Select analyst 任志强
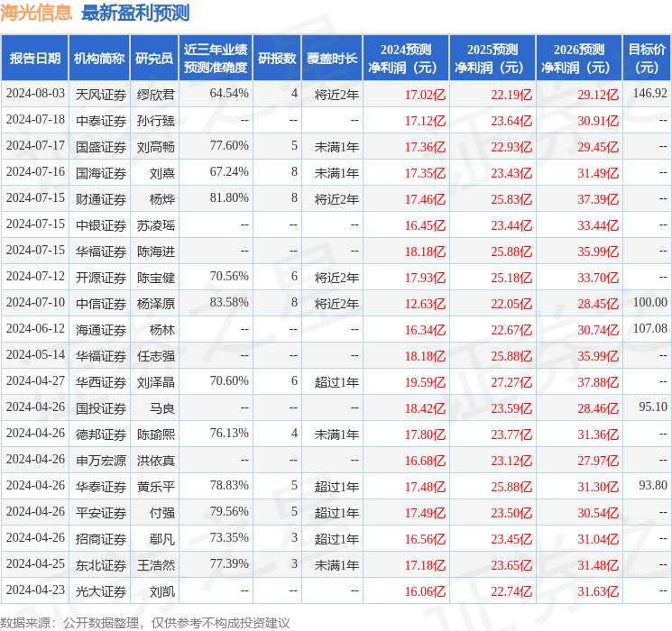Viewport: 672px width, 631px height. click(155, 356)
